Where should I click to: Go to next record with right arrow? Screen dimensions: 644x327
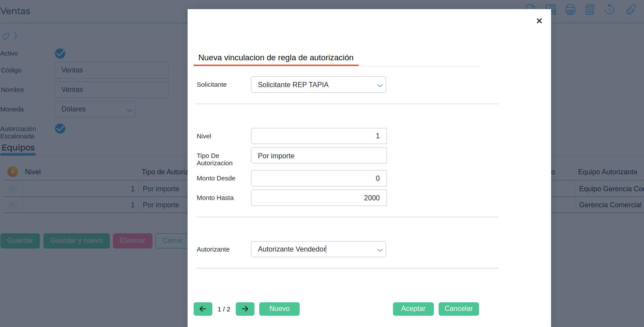click(x=245, y=309)
